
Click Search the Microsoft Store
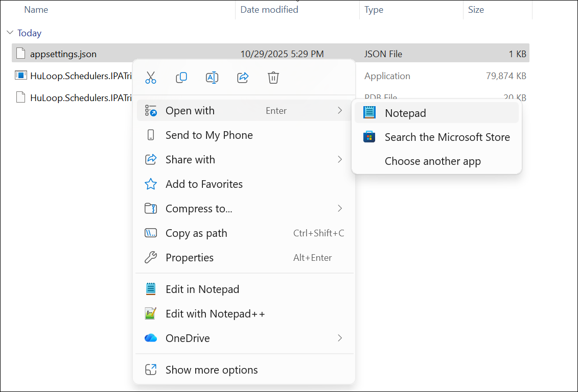[447, 137]
